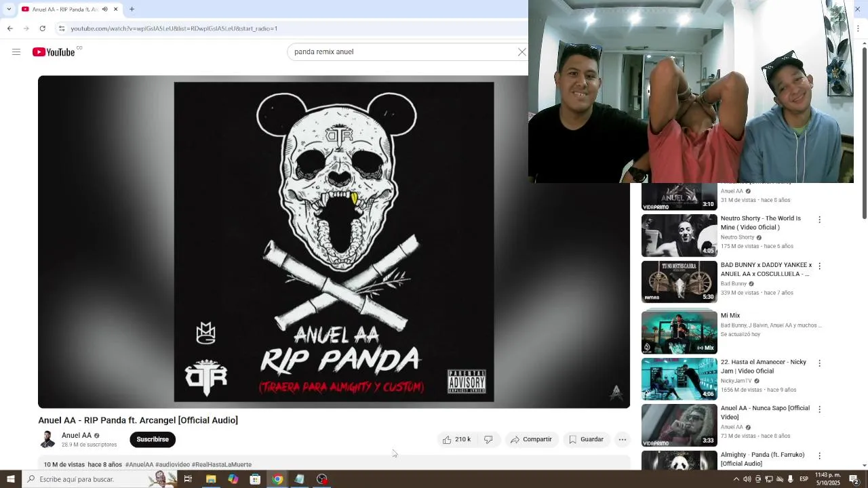The width and height of the screenshot is (868, 488).
Task: Open a new browser tab with the plus
Action: [x=132, y=9]
